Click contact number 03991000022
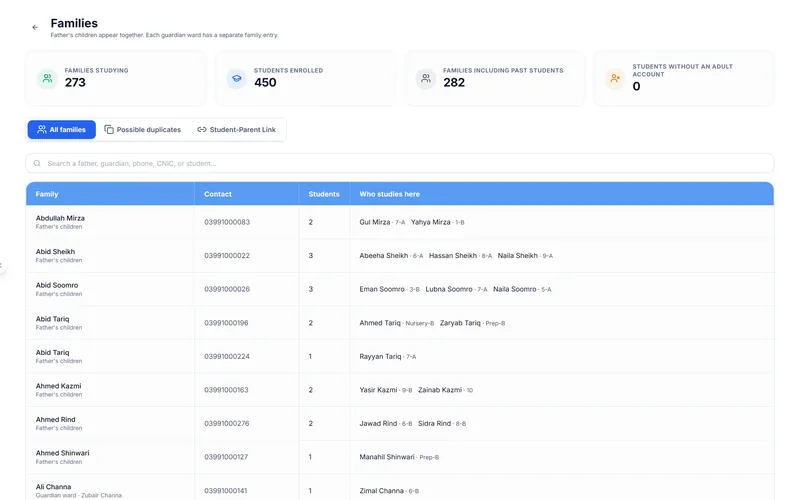This screenshot has height=500, width=800. point(227,256)
